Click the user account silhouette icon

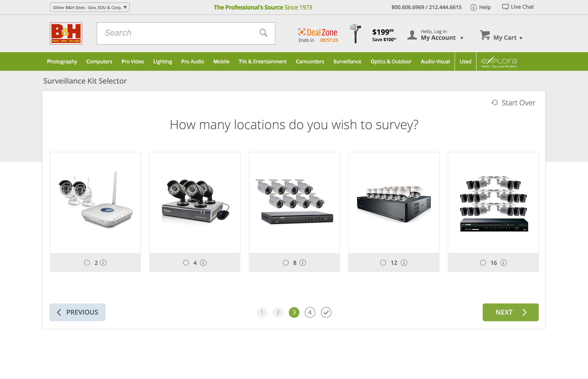[412, 35]
